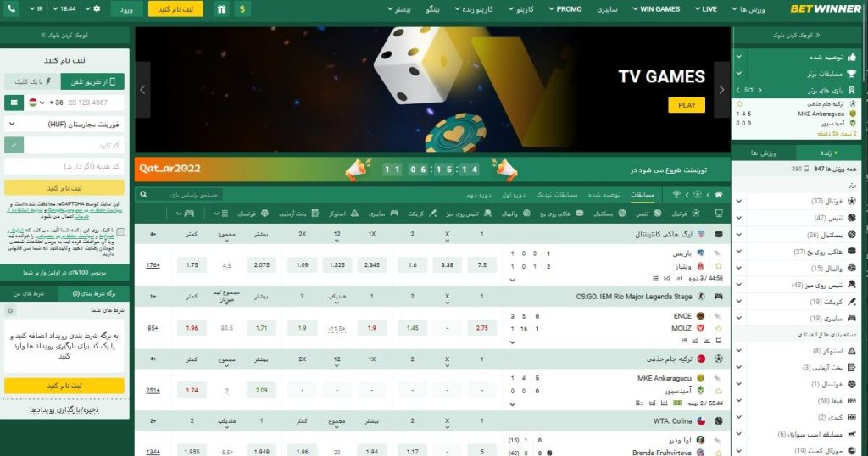Screen dimensions: 868x456
Task: Open bet slip settings gear
Action: [10, 311]
